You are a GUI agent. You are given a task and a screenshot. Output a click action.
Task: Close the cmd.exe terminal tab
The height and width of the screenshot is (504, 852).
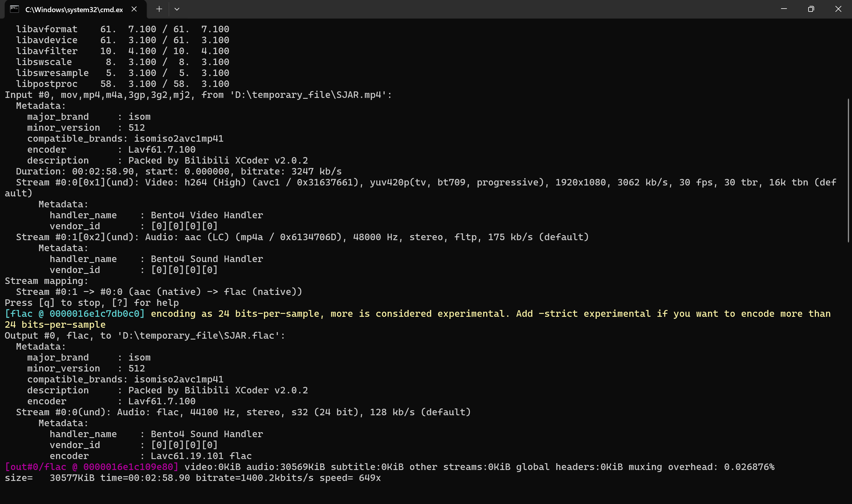pos(134,9)
